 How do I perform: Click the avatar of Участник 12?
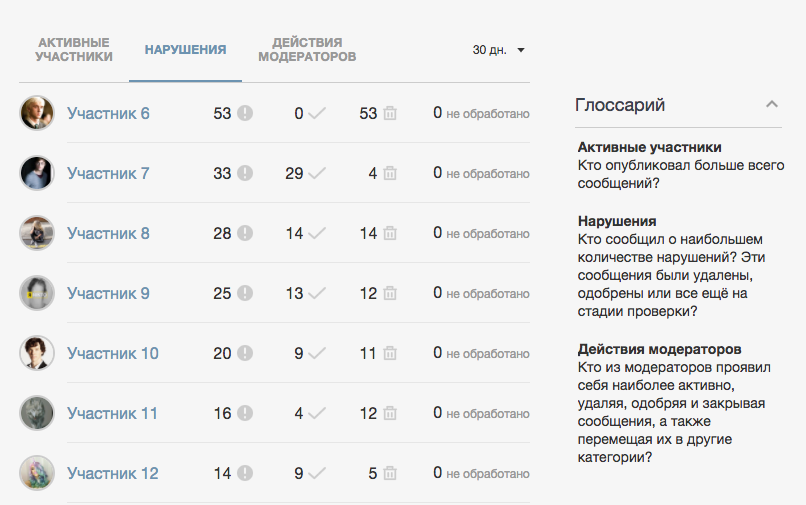click(37, 473)
